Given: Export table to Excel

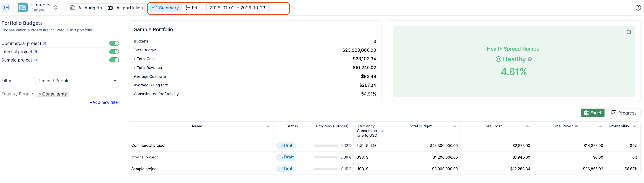Looking at the screenshot, I should tap(592, 113).
